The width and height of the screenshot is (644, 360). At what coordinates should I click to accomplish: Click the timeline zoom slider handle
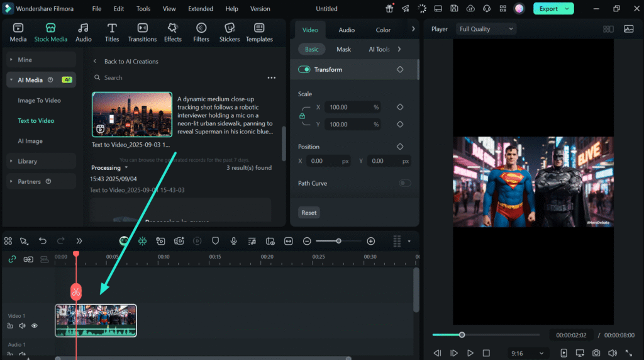338,241
